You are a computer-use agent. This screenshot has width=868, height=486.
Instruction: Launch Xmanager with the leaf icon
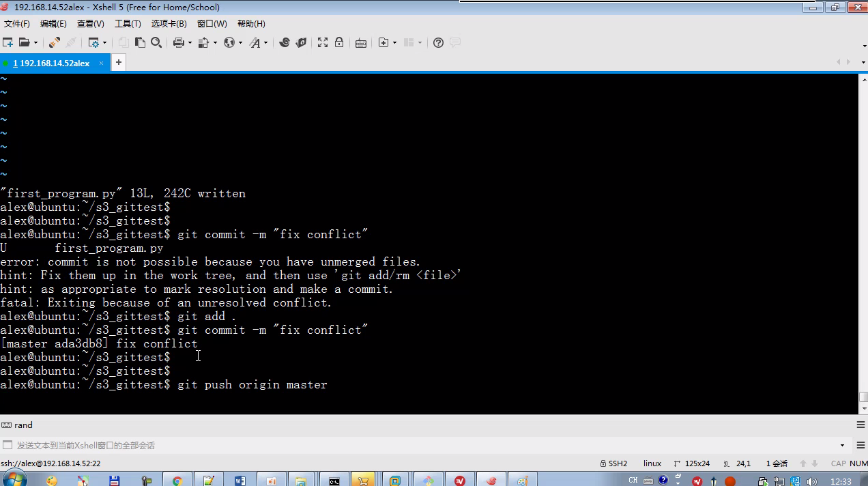coord(301,42)
